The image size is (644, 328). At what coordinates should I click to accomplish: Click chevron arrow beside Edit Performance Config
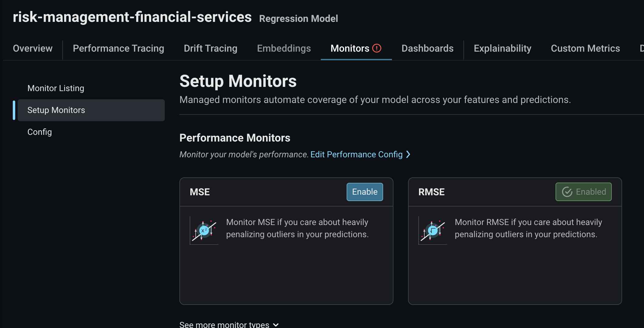tap(408, 155)
